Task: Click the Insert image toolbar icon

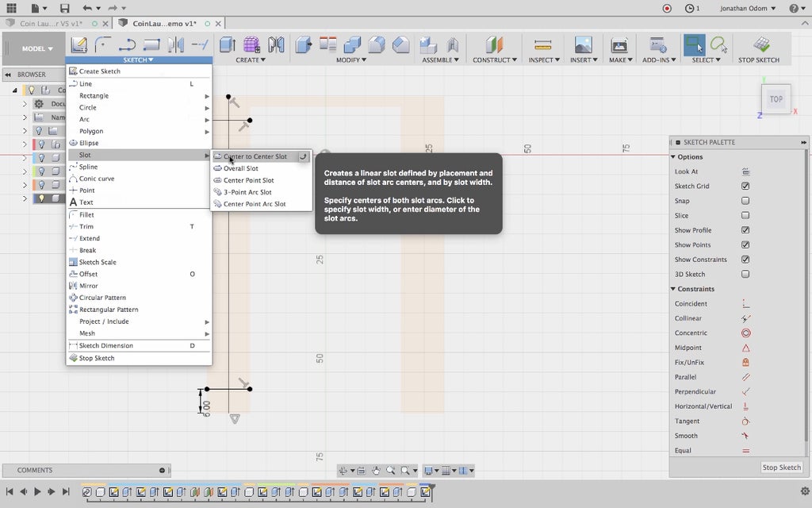Action: coord(583,45)
